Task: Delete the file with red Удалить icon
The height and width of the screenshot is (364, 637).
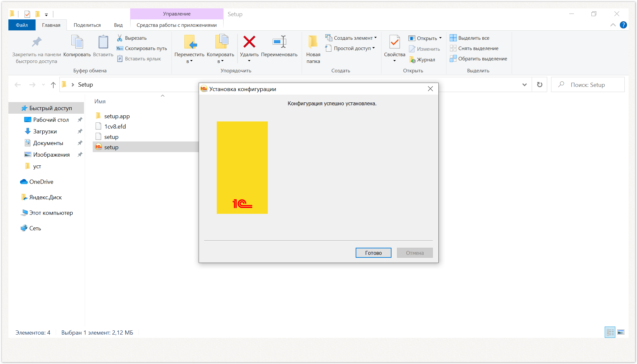Action: coord(249,42)
